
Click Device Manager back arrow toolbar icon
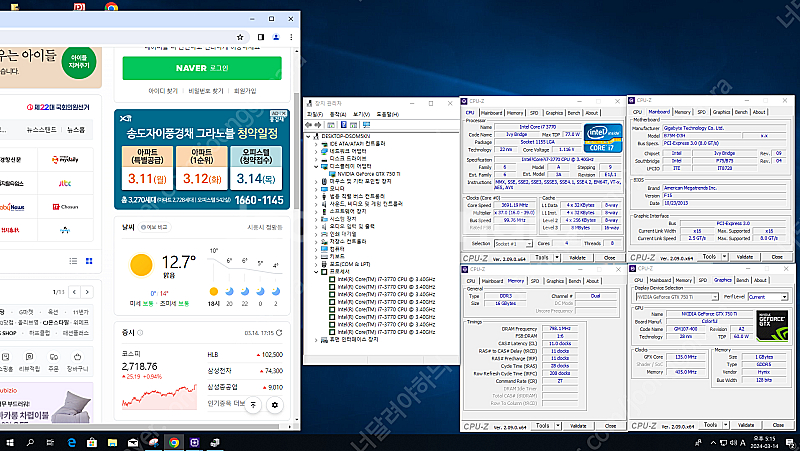coord(308,125)
